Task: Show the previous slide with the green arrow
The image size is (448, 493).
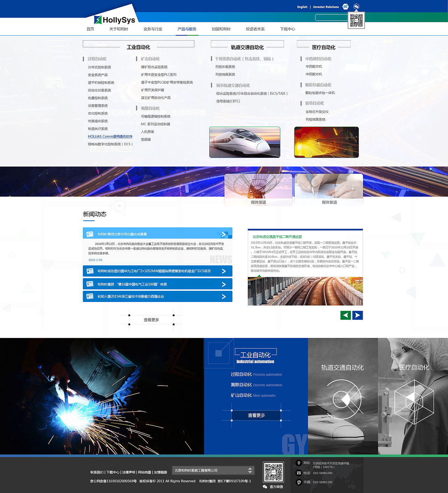Action: click(346, 315)
